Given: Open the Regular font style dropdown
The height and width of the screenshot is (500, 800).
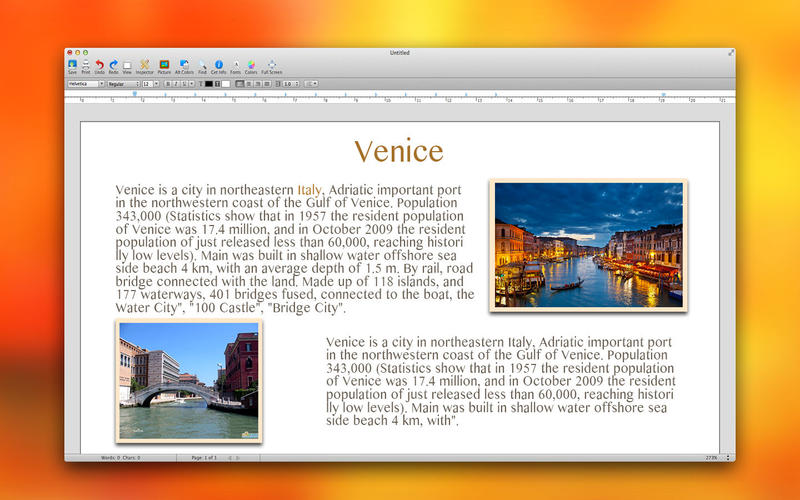Looking at the screenshot, I should coord(123,84).
